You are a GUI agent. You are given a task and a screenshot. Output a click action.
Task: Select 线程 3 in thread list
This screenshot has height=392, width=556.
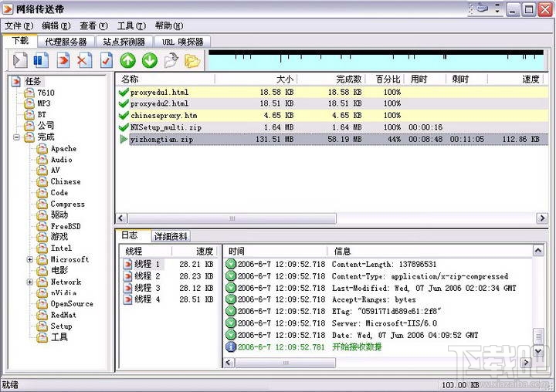(x=147, y=288)
